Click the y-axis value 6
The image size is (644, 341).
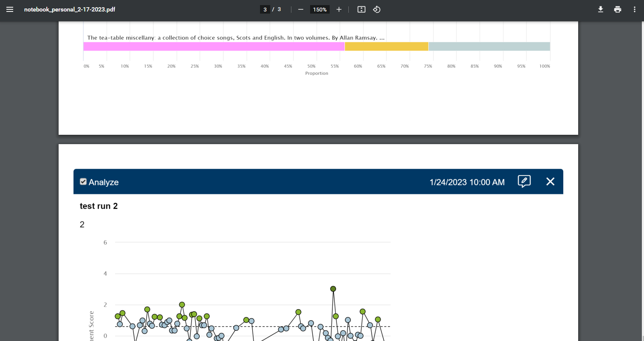coord(105,242)
